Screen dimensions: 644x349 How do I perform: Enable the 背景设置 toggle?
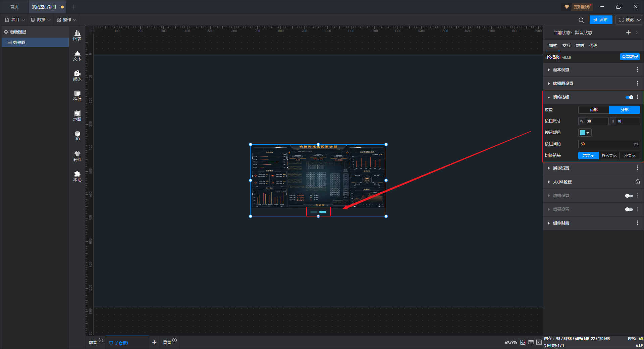pos(629,209)
